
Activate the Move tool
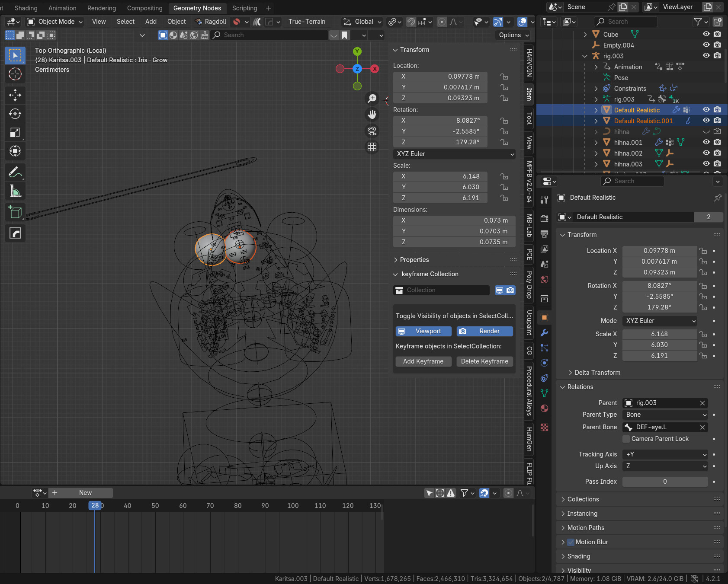pyautogui.click(x=15, y=95)
